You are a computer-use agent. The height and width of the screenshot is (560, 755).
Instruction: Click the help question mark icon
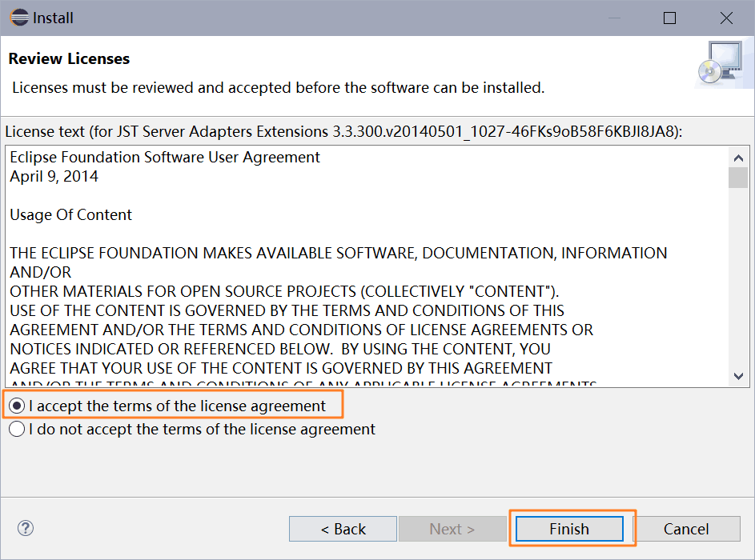(25, 528)
